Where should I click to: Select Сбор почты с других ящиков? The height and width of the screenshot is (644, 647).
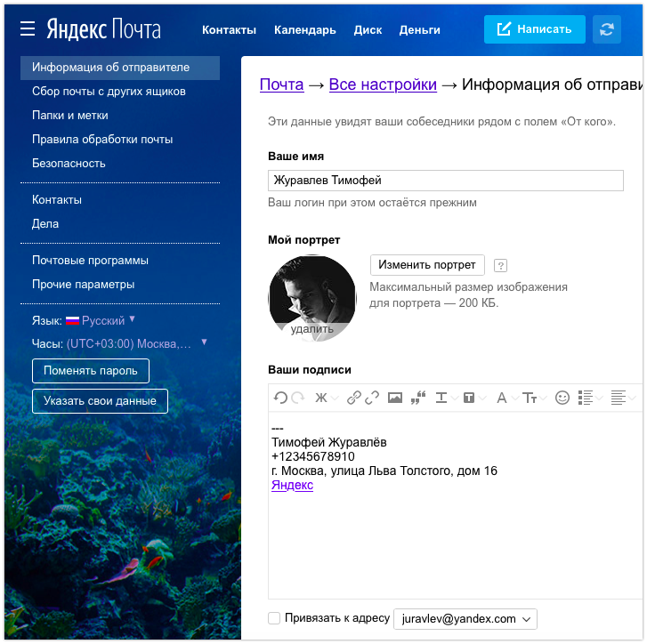(x=109, y=91)
